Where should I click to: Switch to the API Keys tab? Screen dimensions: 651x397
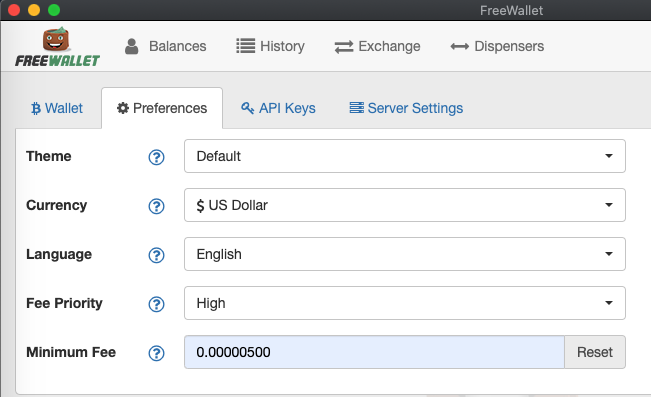[278, 108]
